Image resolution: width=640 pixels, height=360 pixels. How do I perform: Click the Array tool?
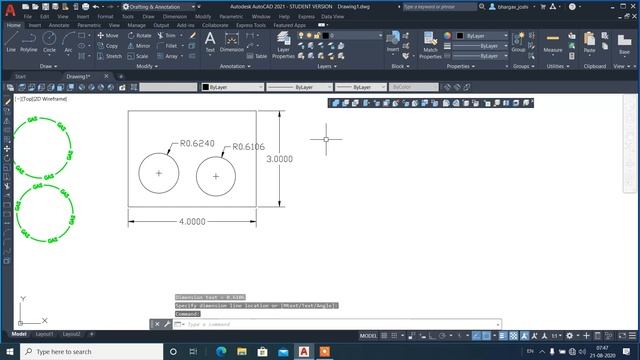(x=167, y=56)
